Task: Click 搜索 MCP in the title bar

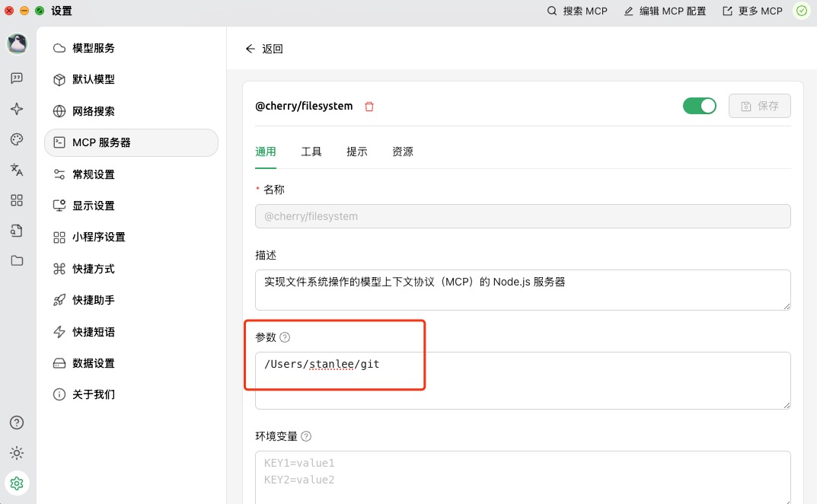Action: click(577, 11)
